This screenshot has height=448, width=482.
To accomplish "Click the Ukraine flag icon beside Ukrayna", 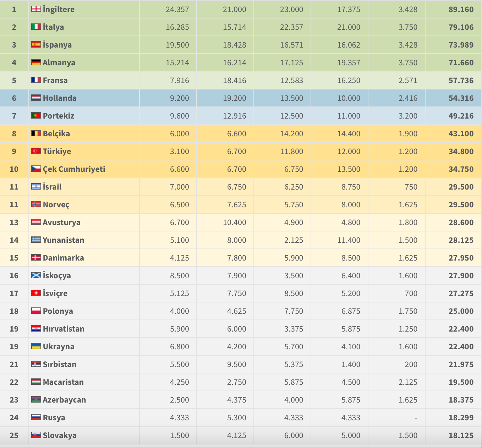I will (x=36, y=346).
